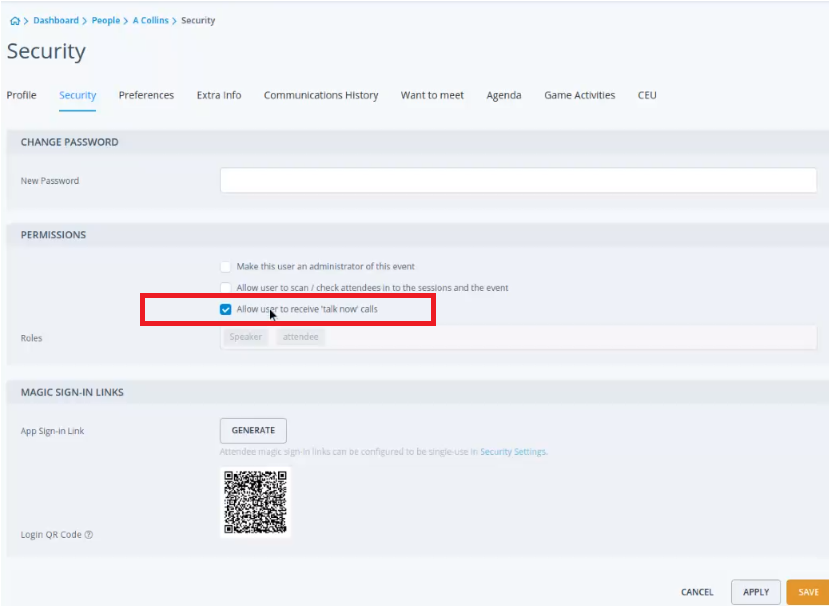
Task: Click the 'MAGIC SIGN-IN LINKS' section header
Action: pyautogui.click(x=72, y=393)
